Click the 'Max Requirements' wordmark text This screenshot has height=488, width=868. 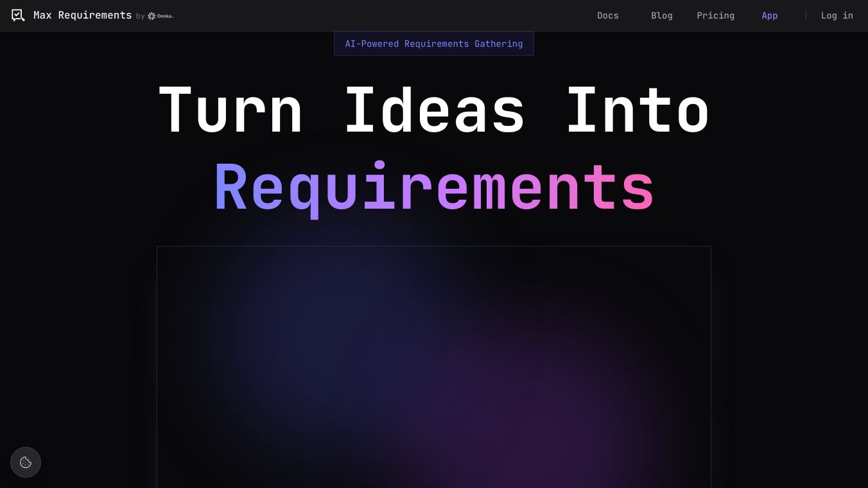(82, 15)
